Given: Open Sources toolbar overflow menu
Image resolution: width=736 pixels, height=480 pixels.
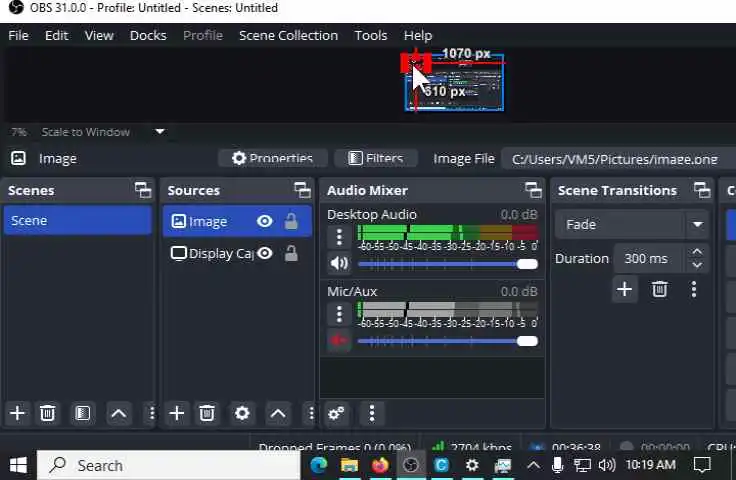Looking at the screenshot, I should [x=311, y=413].
